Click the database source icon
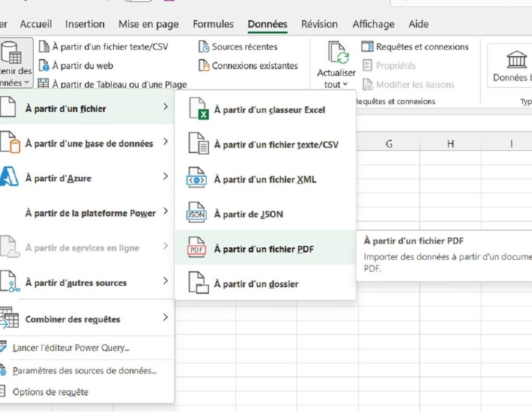Image resolution: width=532 pixels, height=412 pixels. 9,142
